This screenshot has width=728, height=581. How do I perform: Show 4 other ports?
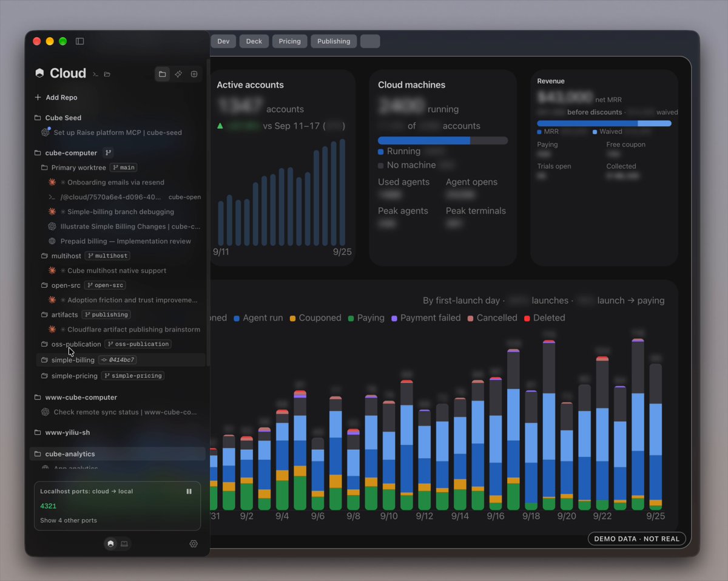[x=69, y=520]
